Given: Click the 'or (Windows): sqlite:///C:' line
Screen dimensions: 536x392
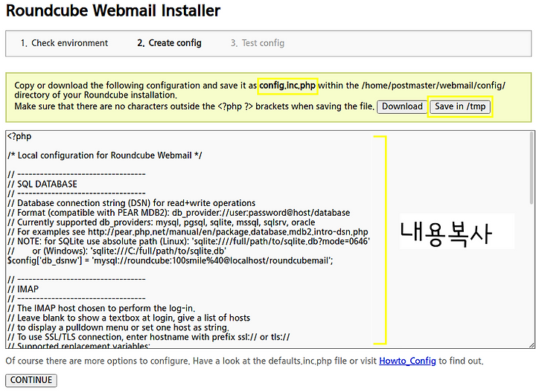Looking at the screenshot, I should (117, 251).
